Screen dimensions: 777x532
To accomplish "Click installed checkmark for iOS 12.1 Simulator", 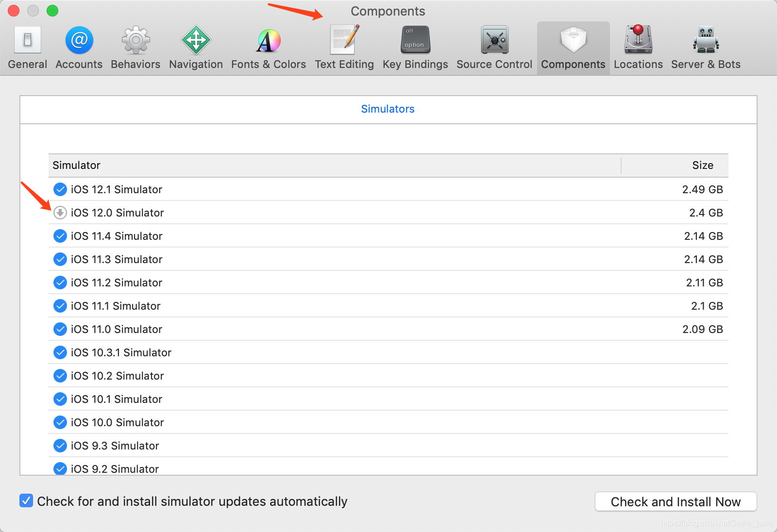I will tap(60, 189).
